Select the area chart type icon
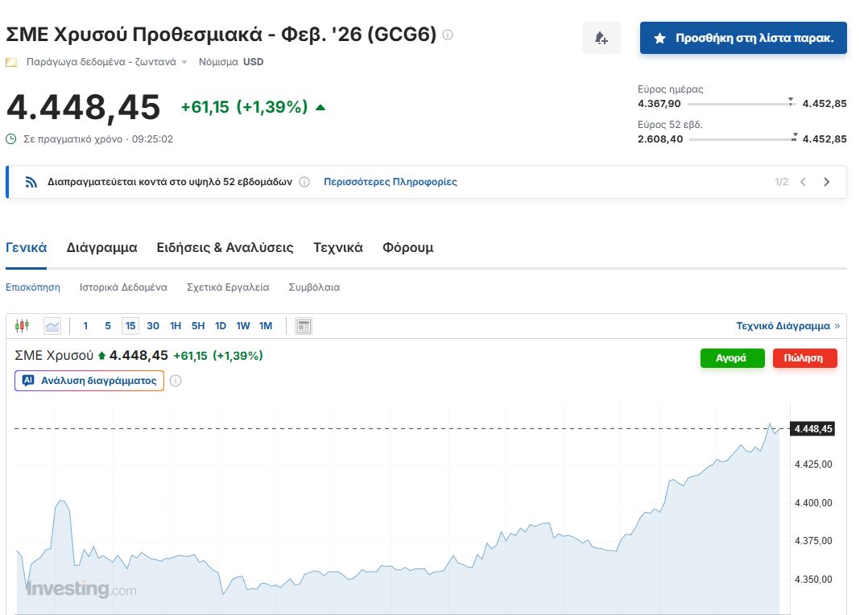This screenshot has height=615, width=868. (52, 326)
